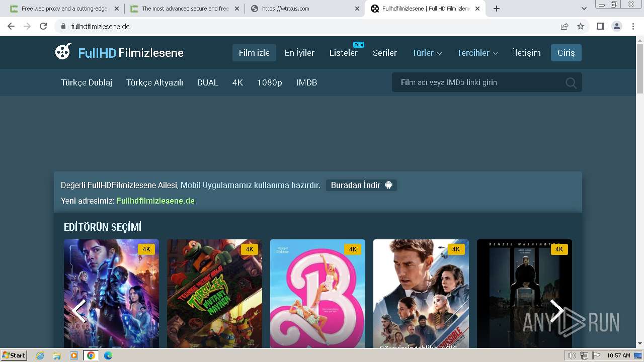View site info lock icon
Viewport: 644px width, 362px height.
[63, 26]
